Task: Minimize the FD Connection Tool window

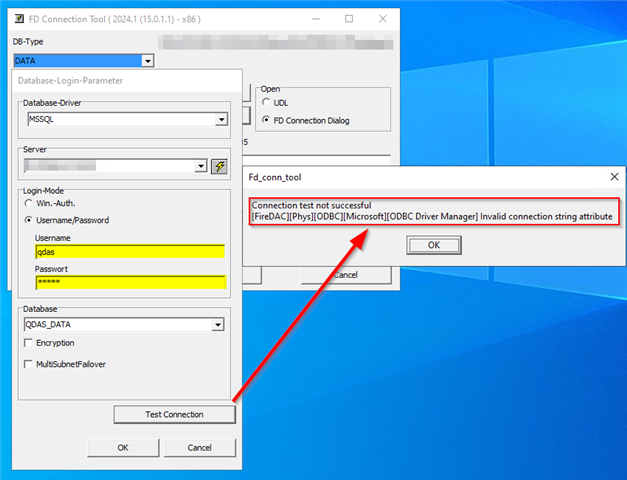Action: click(x=316, y=19)
